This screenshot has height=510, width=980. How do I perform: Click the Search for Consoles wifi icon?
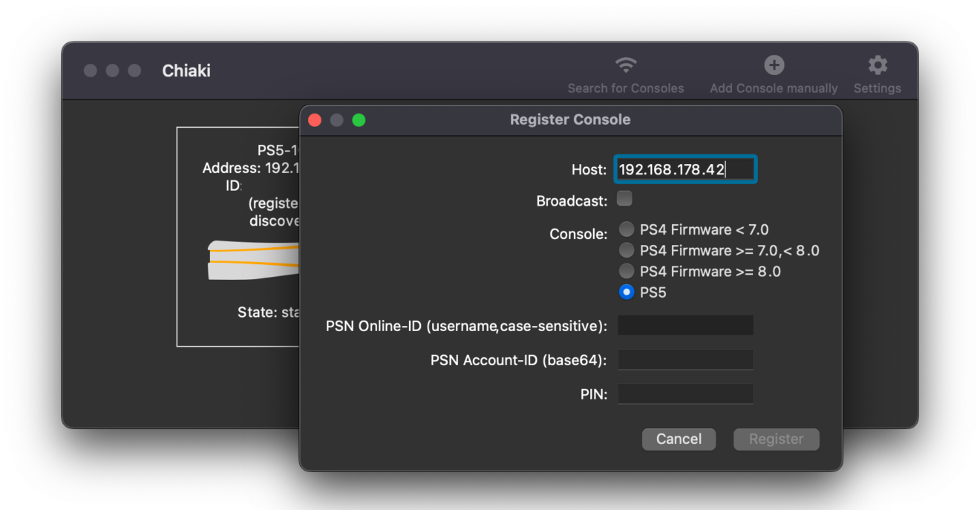point(626,65)
